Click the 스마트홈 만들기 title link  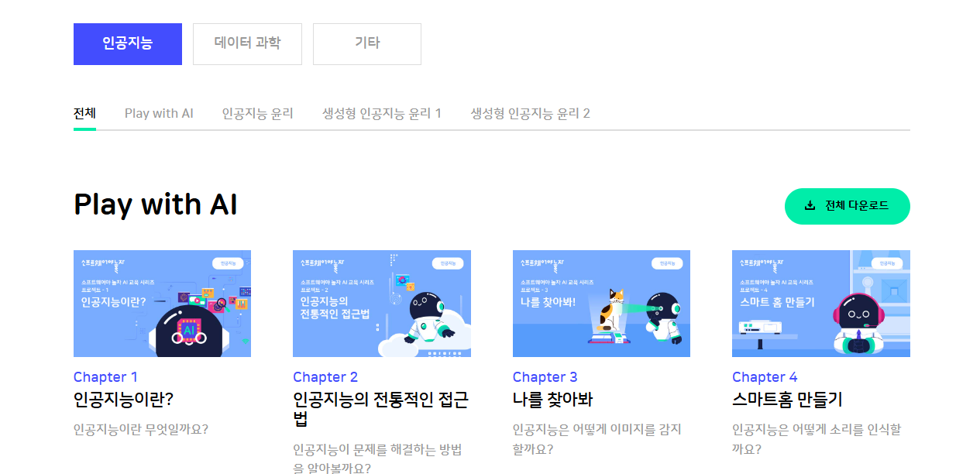pyautogui.click(x=787, y=400)
